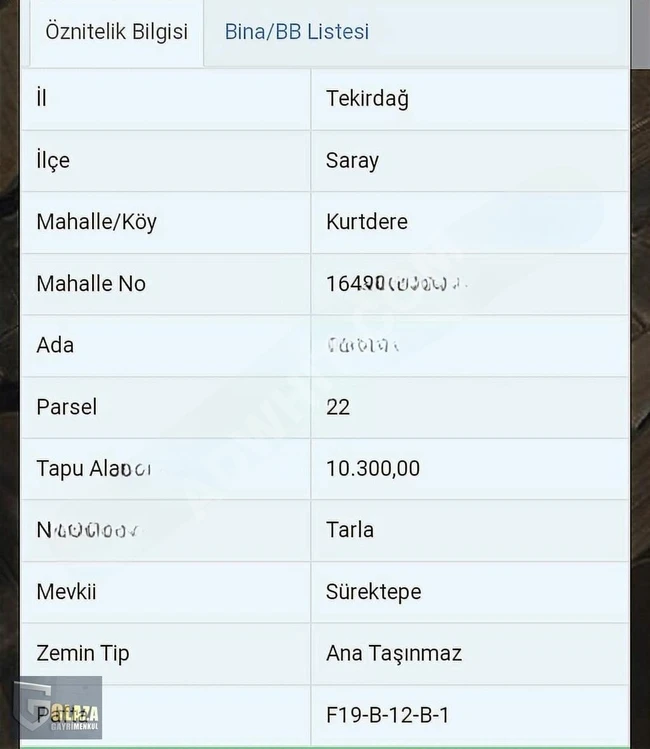The height and width of the screenshot is (749, 650).
Task: Click the Mahalle No value cell
Action: (x=469, y=284)
